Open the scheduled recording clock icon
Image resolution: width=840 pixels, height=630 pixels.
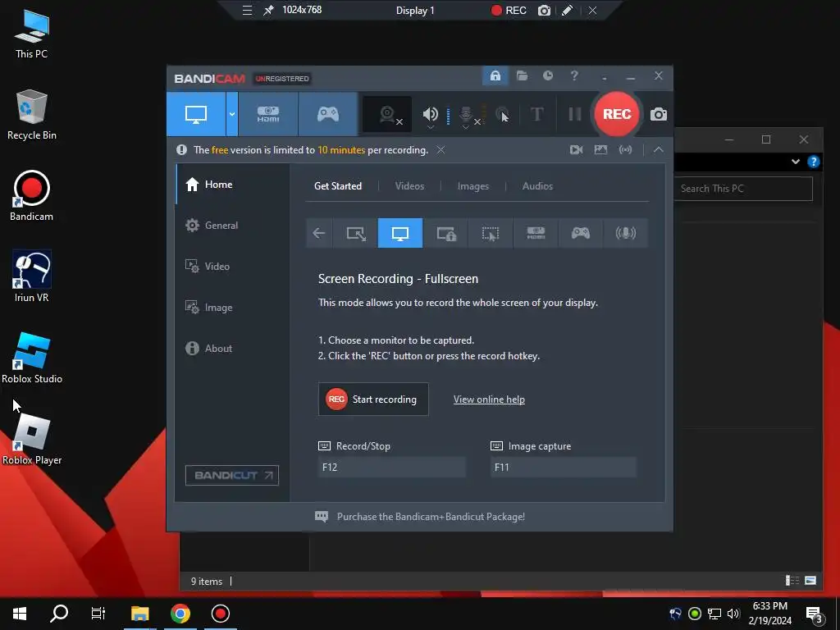(547, 75)
